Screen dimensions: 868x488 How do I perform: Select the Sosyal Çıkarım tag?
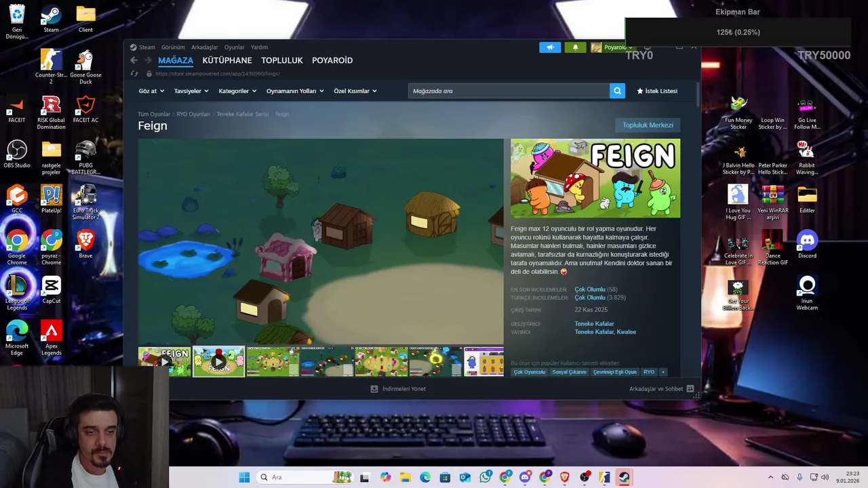coord(569,372)
